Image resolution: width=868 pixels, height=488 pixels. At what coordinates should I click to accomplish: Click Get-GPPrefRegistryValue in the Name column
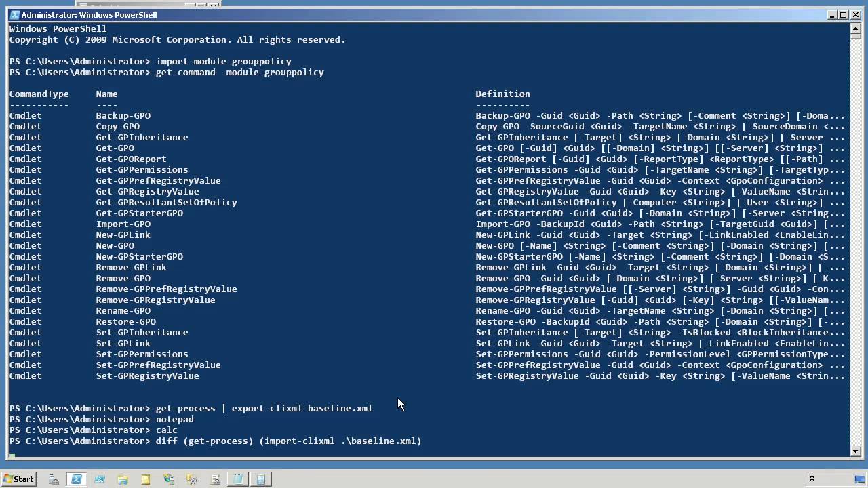pos(158,180)
